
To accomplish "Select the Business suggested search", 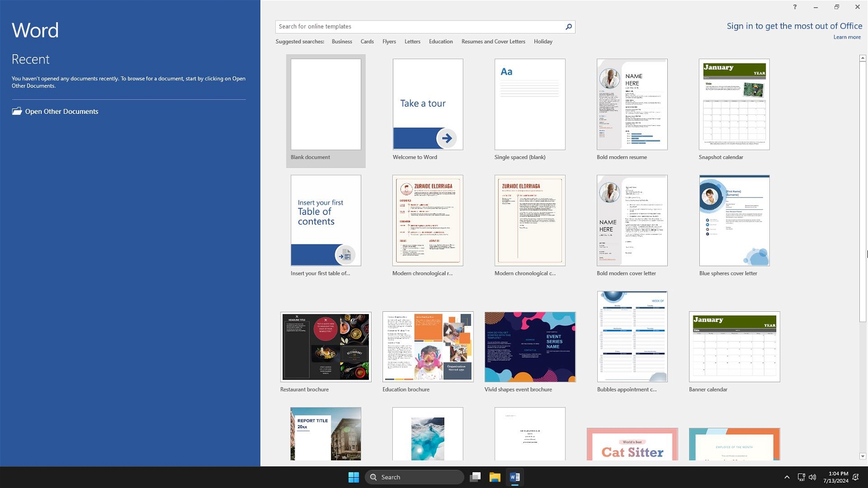I will [342, 41].
